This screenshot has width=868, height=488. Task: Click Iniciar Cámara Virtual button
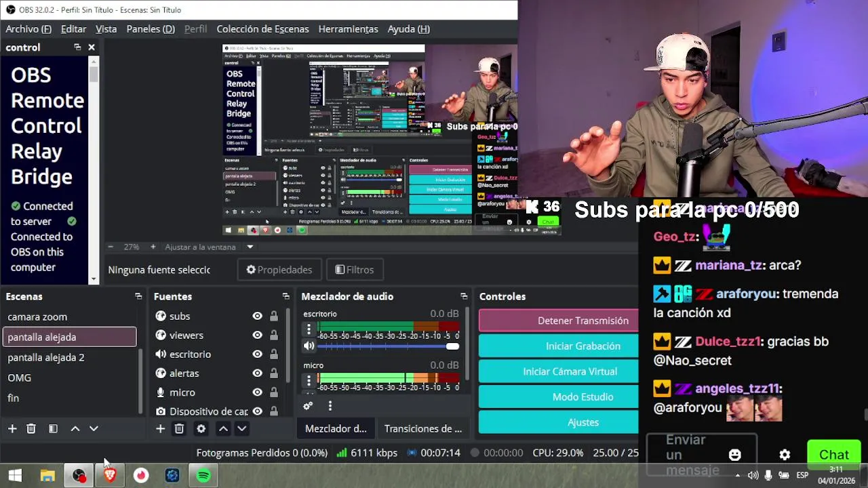(x=559, y=371)
